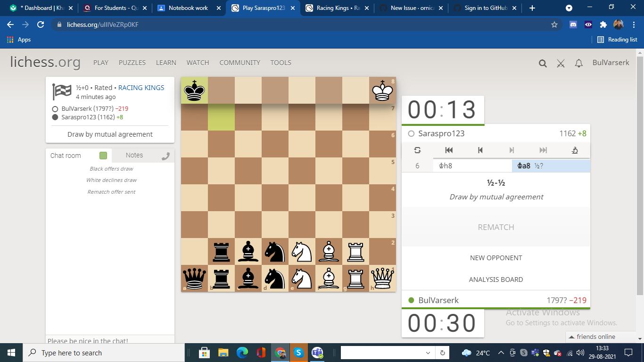644x362 pixels.
Task: Choose NEW OPPONENT
Action: click(x=496, y=258)
